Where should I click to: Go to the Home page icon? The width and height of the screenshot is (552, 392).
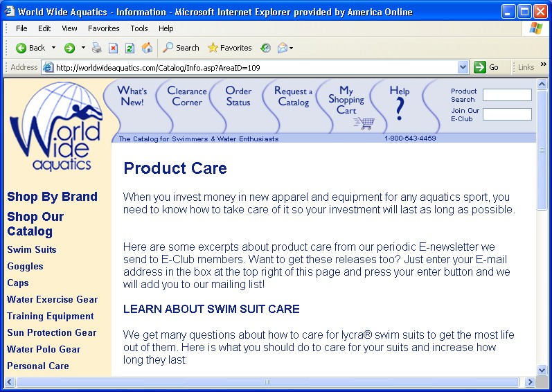coord(147,48)
